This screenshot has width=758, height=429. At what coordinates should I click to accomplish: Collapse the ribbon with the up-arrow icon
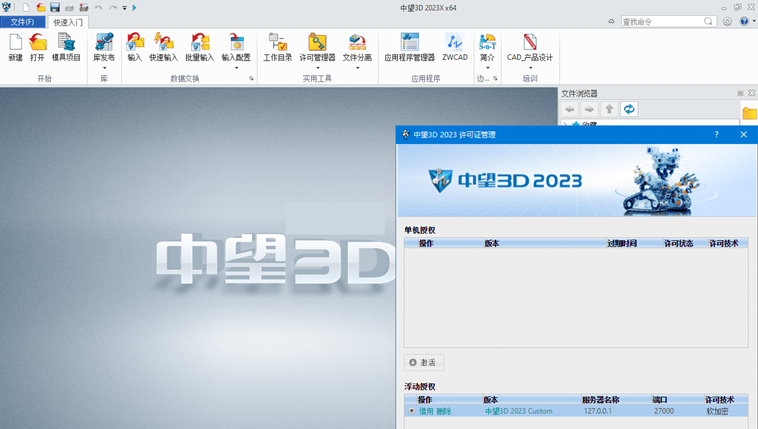612,21
